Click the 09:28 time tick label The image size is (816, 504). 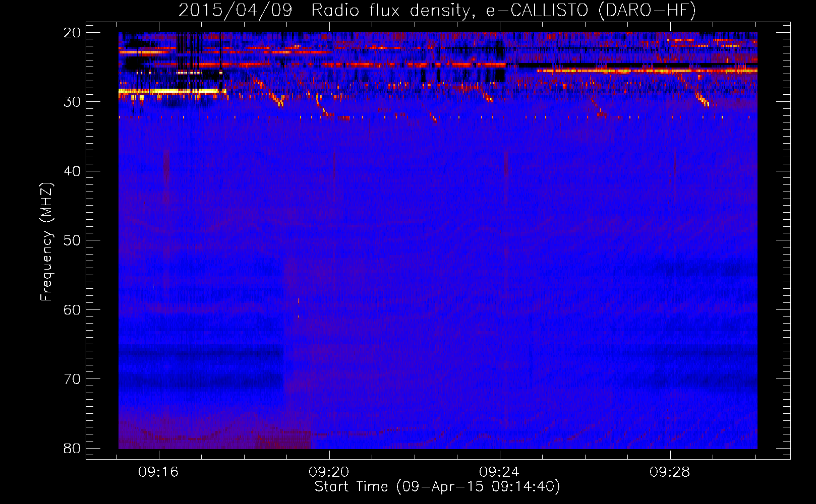click(670, 472)
